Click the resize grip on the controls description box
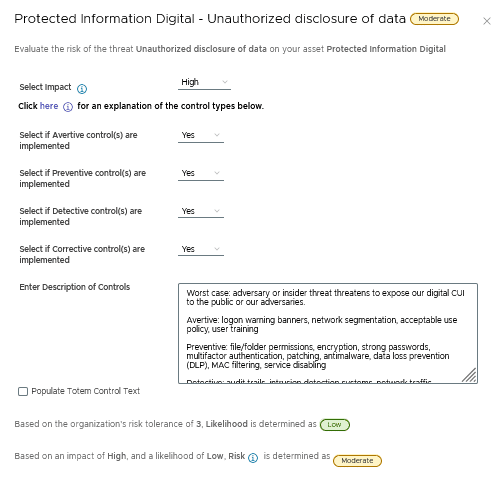Screen dimensions: 501x481 click(x=469, y=375)
